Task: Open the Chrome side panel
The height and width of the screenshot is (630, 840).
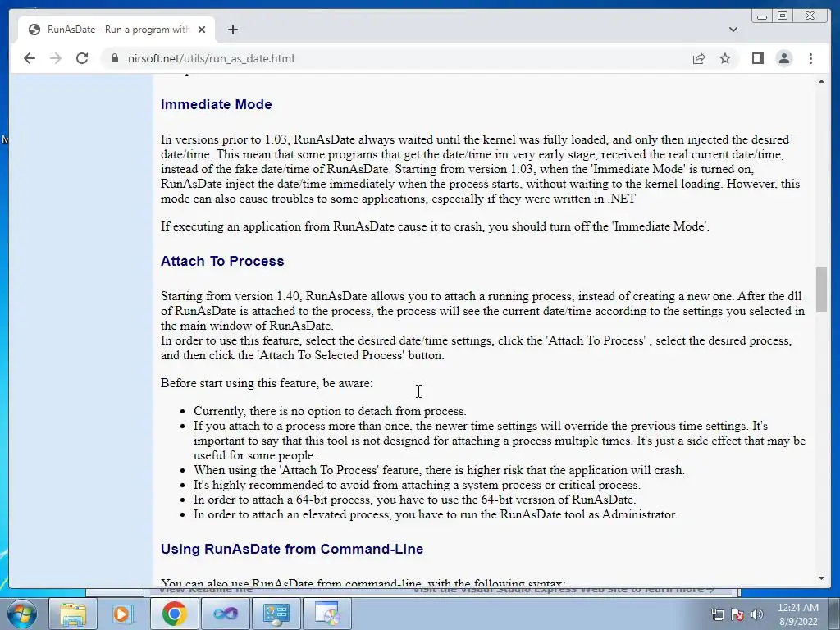Action: pos(757,58)
